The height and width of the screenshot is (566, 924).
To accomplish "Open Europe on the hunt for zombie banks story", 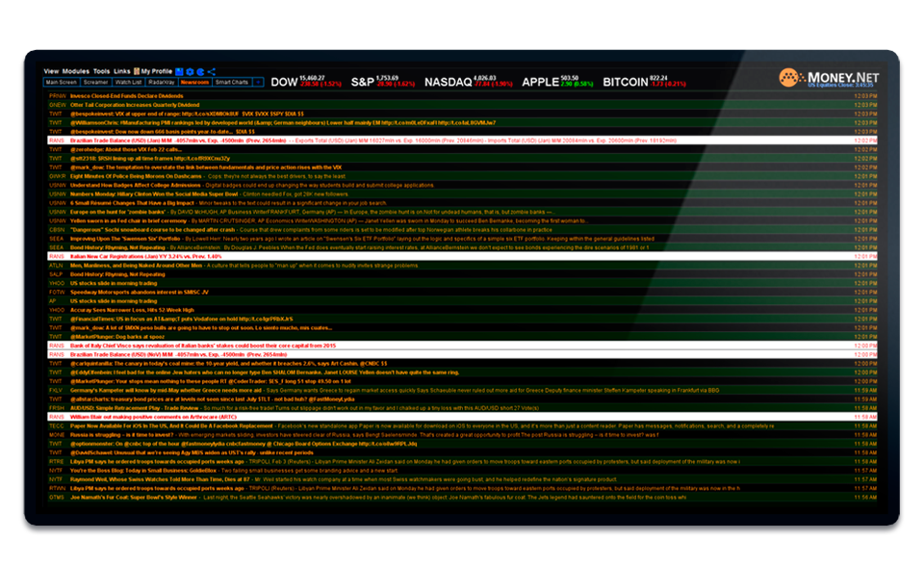I will coord(463,212).
